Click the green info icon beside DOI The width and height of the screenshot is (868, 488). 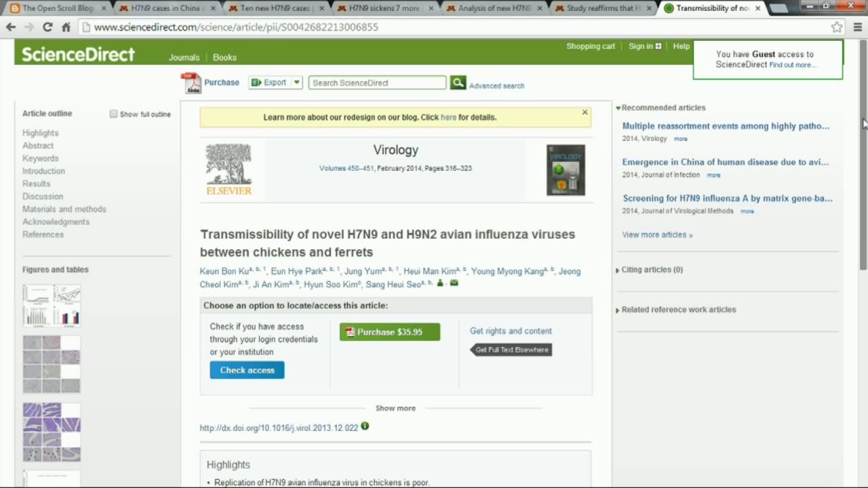tap(365, 426)
